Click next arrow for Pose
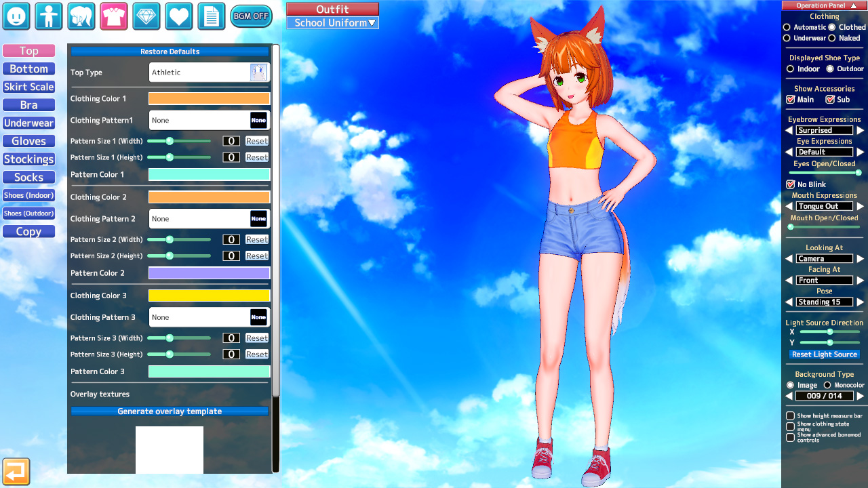 [x=860, y=302]
